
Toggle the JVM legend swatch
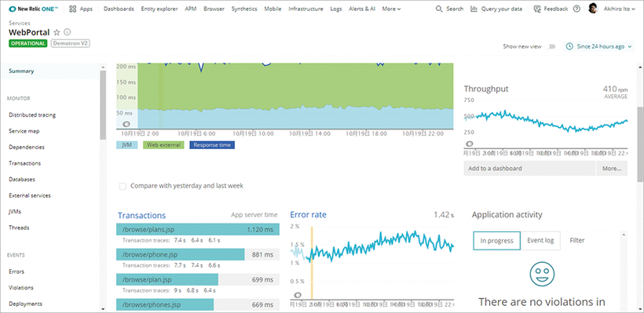pyautogui.click(x=127, y=145)
